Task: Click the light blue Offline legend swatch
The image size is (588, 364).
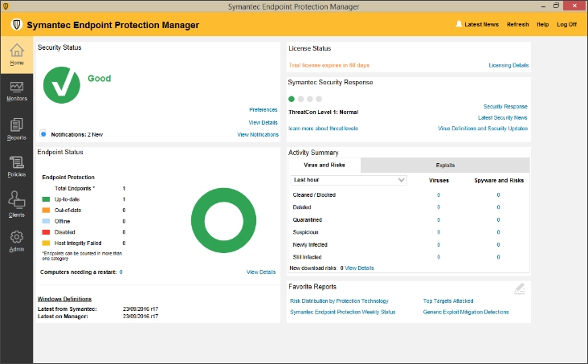Action: tap(46, 221)
